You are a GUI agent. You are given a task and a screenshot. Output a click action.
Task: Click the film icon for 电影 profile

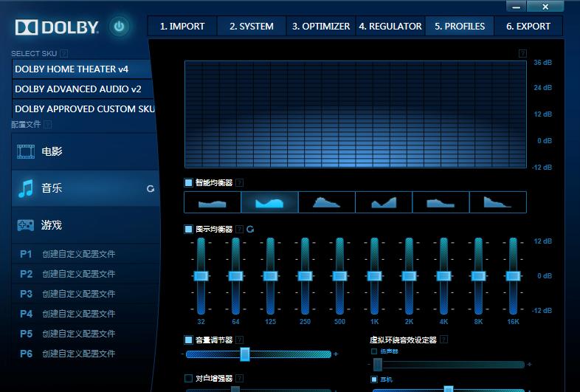click(x=26, y=151)
